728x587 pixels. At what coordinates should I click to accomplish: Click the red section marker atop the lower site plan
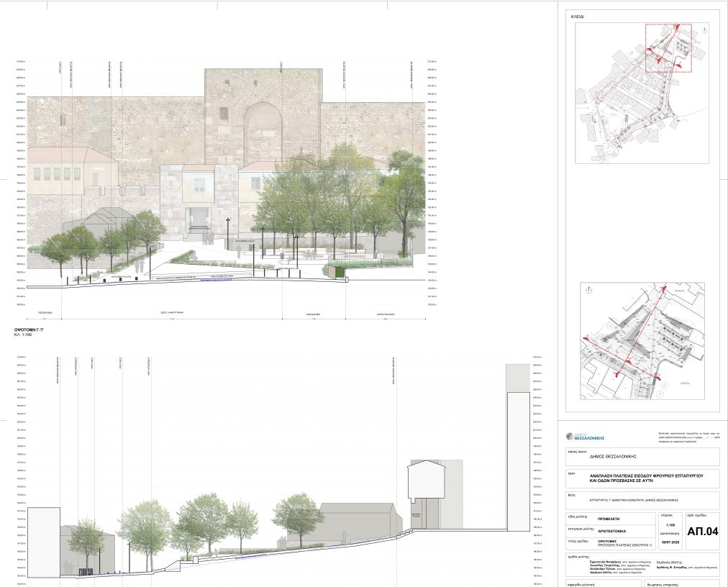pyautogui.click(x=664, y=290)
